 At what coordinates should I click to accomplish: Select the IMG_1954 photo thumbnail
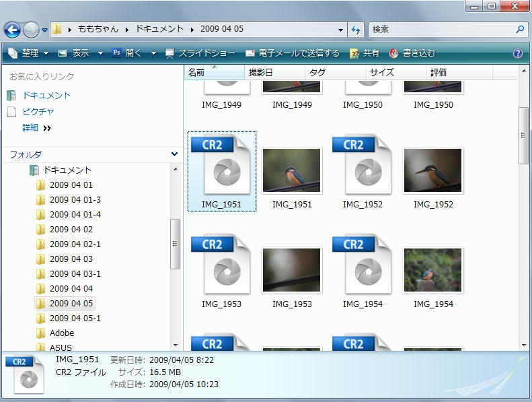pos(432,270)
